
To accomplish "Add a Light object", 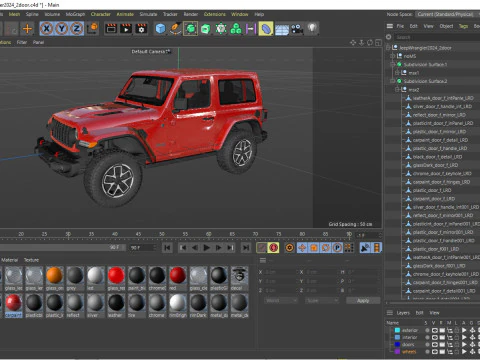I will tap(312, 29).
